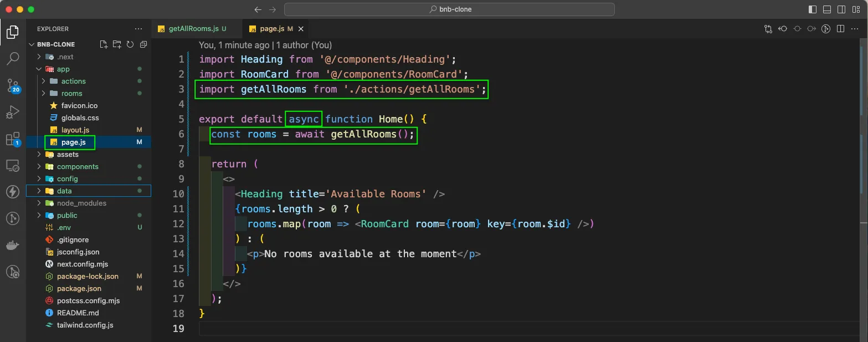Go back using title bar arrow
The image size is (868, 342).
[258, 9]
